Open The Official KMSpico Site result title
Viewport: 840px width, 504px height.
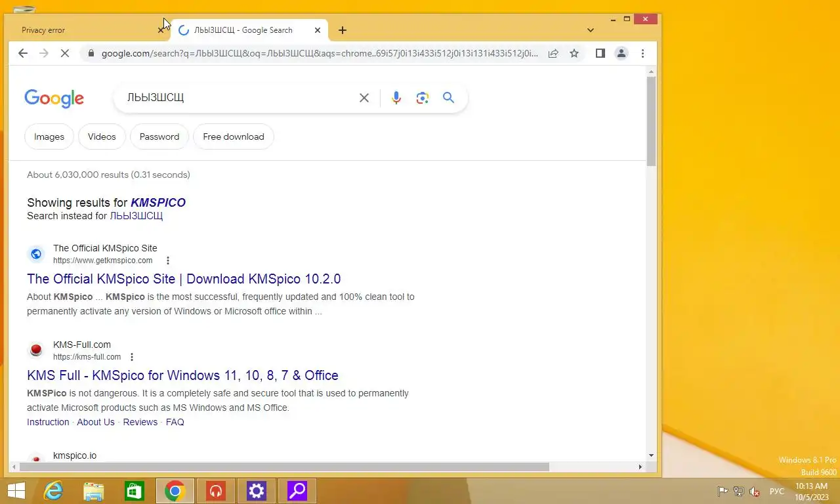tap(184, 279)
